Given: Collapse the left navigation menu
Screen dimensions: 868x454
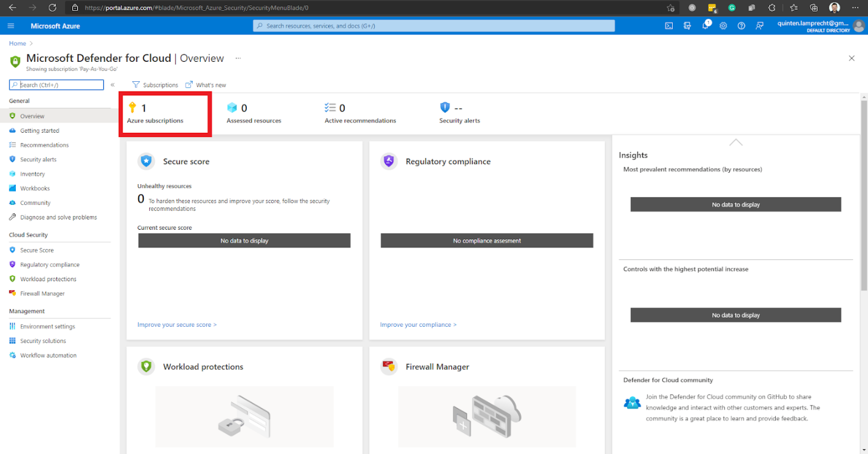Looking at the screenshot, I should coord(113,85).
